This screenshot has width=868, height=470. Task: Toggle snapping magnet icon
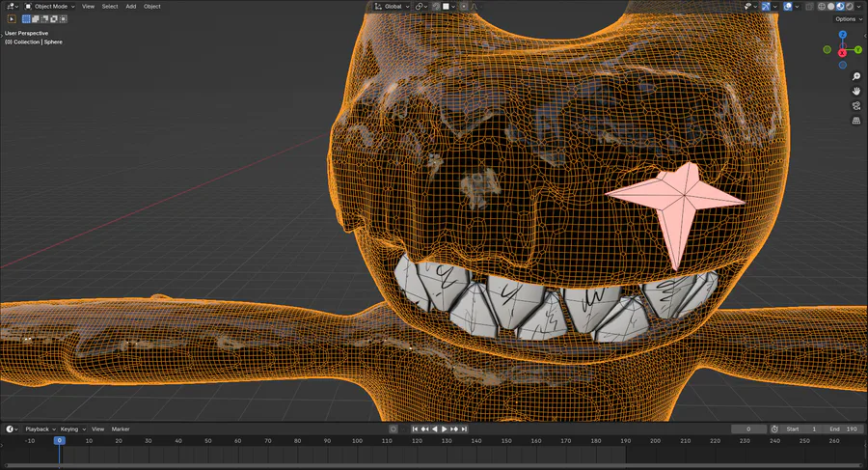pos(437,6)
